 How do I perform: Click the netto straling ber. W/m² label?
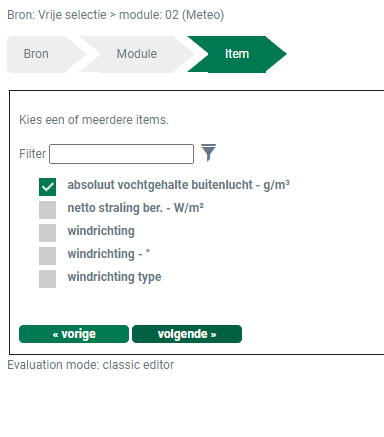(x=136, y=208)
